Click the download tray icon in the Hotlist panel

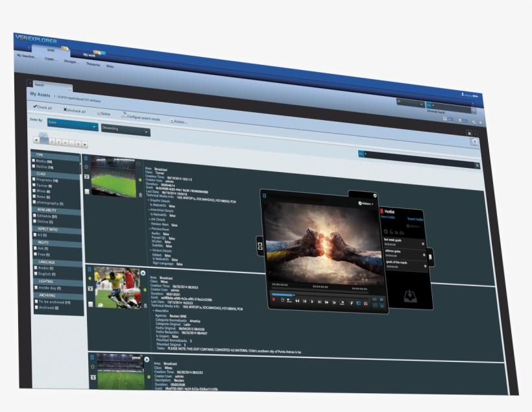[x=410, y=295]
